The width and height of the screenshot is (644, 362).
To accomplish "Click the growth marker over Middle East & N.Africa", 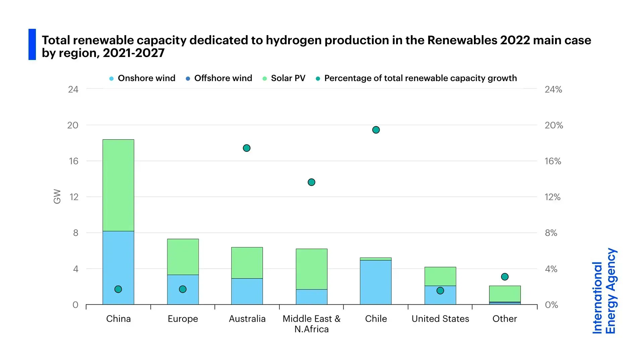I will (311, 182).
